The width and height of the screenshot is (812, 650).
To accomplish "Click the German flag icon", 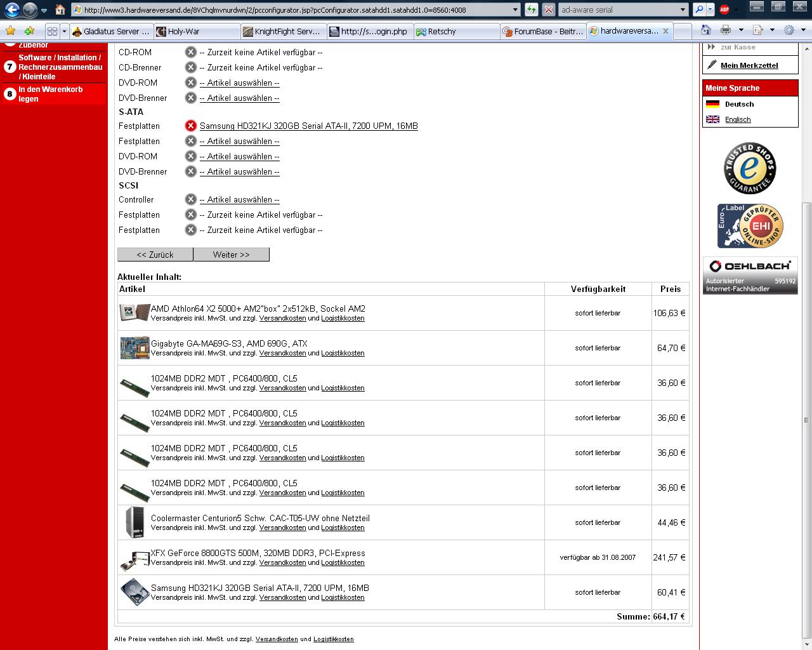I will pos(712,104).
